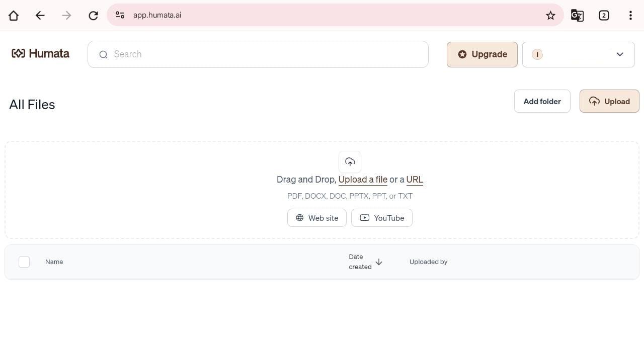Open the Google Translate icon
The image size is (644, 344).
[x=577, y=15]
